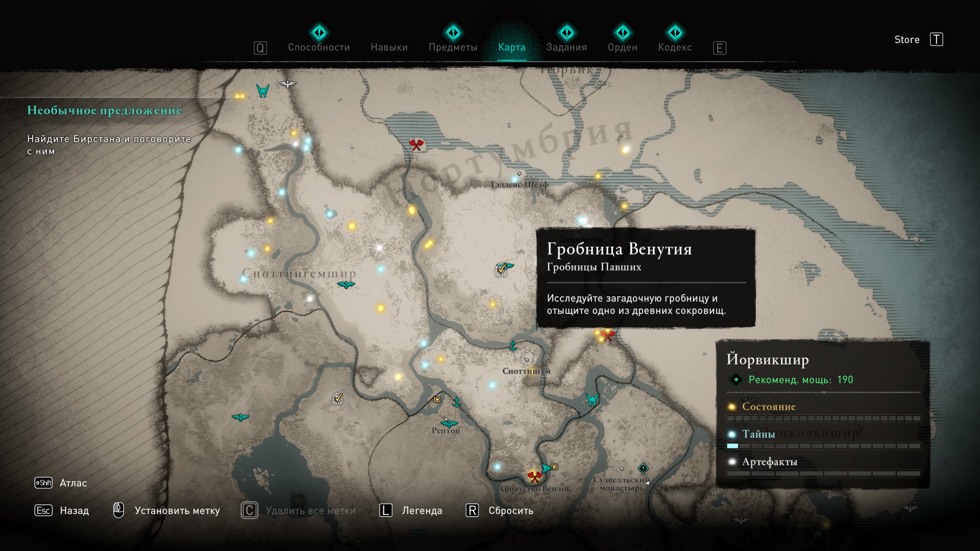Viewport: 980px width, 551px height.
Task: Select the teal anchor icon near Рептон
Action: [456, 402]
